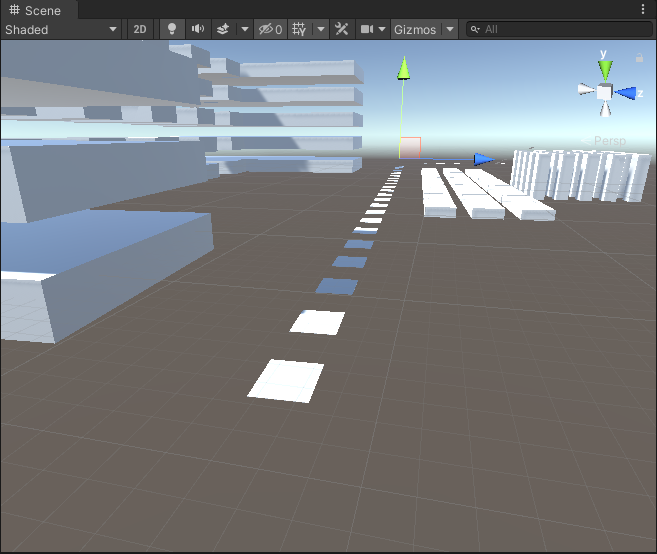The height and width of the screenshot is (554, 657).
Task: Click the scene camera settings icon
Action: [368, 30]
